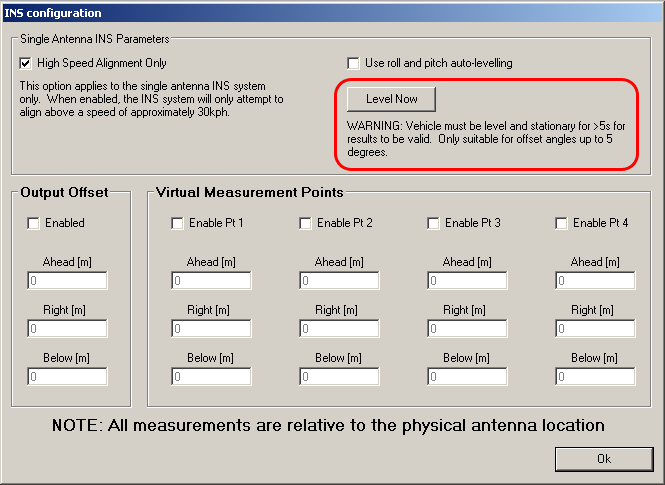
Task: Focus Output Offset Below [m] field
Action: (67, 377)
